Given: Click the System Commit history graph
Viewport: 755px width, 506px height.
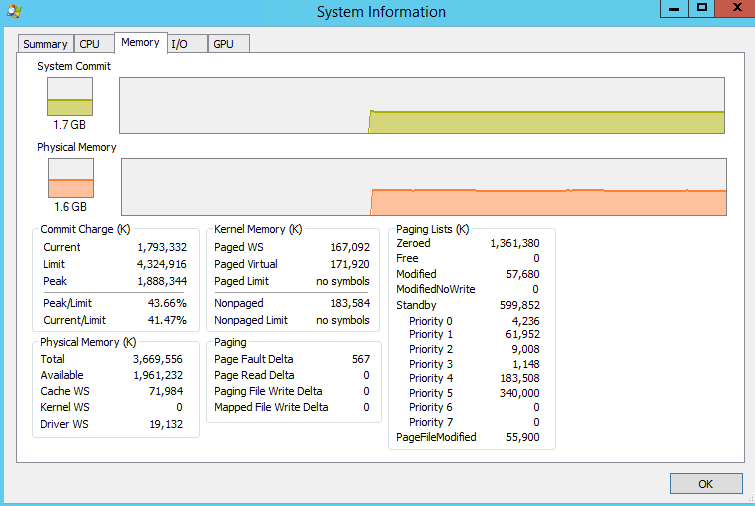Looking at the screenshot, I should pyautogui.click(x=421, y=106).
